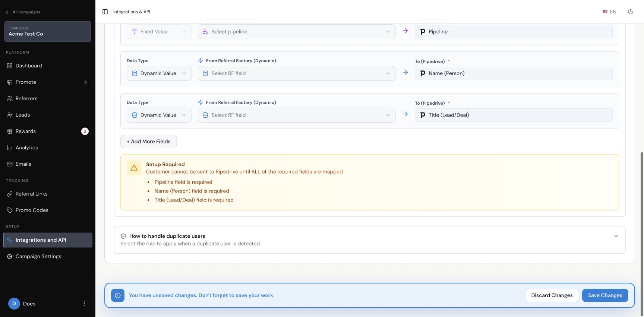Select RF field for Title (Lead/Deal)
The height and width of the screenshot is (317, 644).
coord(297,115)
